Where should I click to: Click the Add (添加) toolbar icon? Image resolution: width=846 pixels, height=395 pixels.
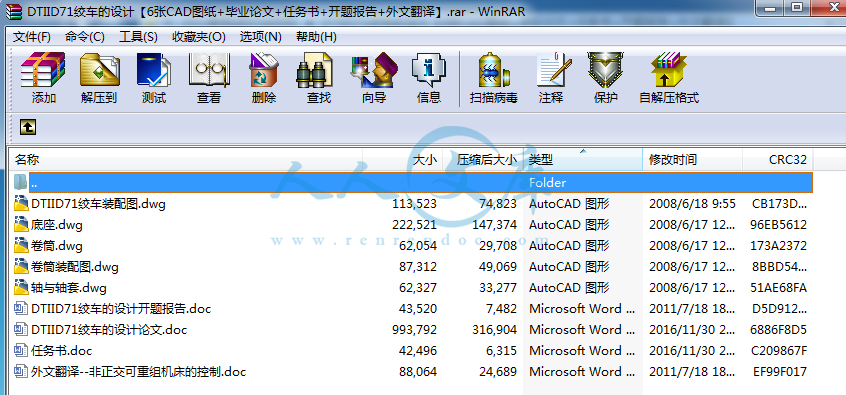coord(43,70)
